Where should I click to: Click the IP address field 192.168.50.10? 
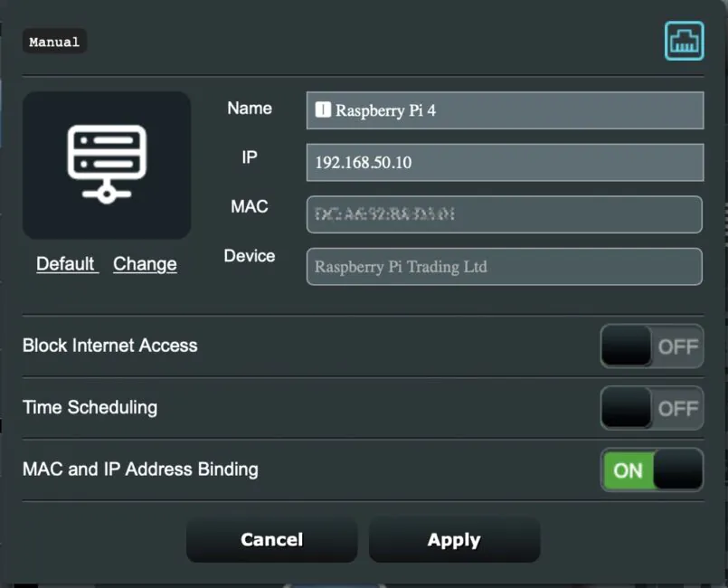(506, 163)
